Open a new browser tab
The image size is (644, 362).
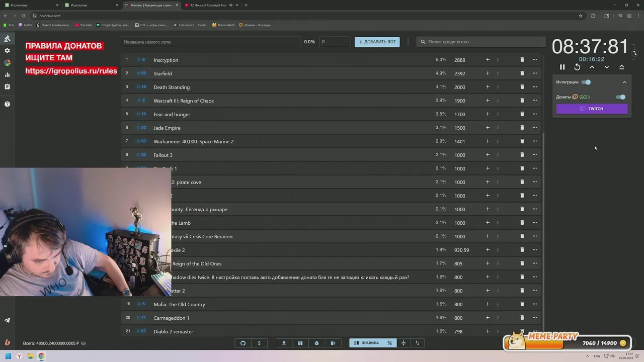point(246,5)
